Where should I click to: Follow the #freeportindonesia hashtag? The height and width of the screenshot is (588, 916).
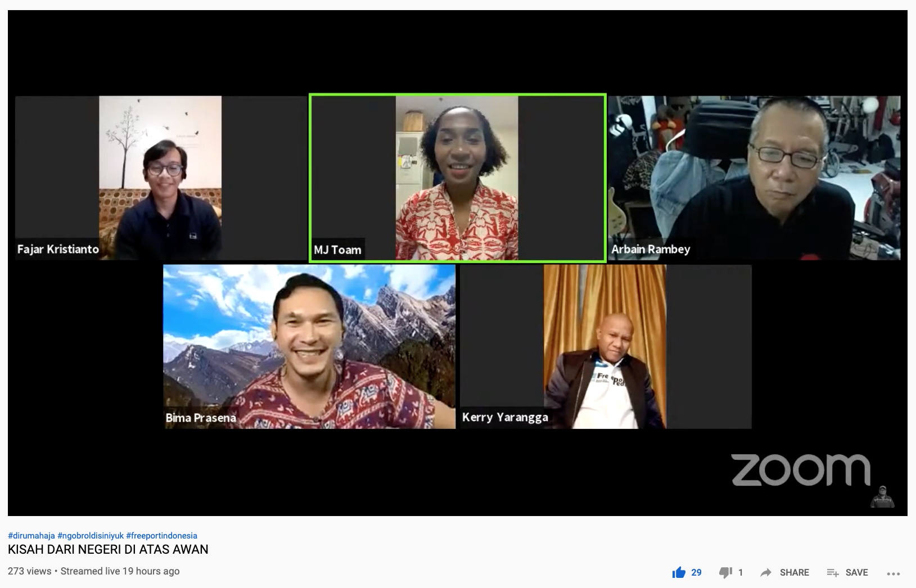point(161,536)
